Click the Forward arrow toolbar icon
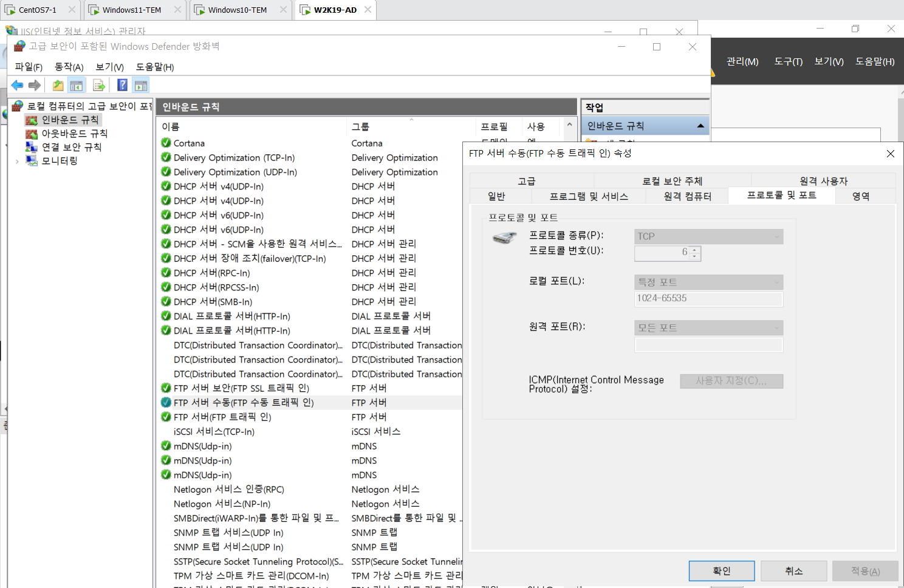Screen dimensions: 904x588 pyautogui.click(x=35, y=86)
